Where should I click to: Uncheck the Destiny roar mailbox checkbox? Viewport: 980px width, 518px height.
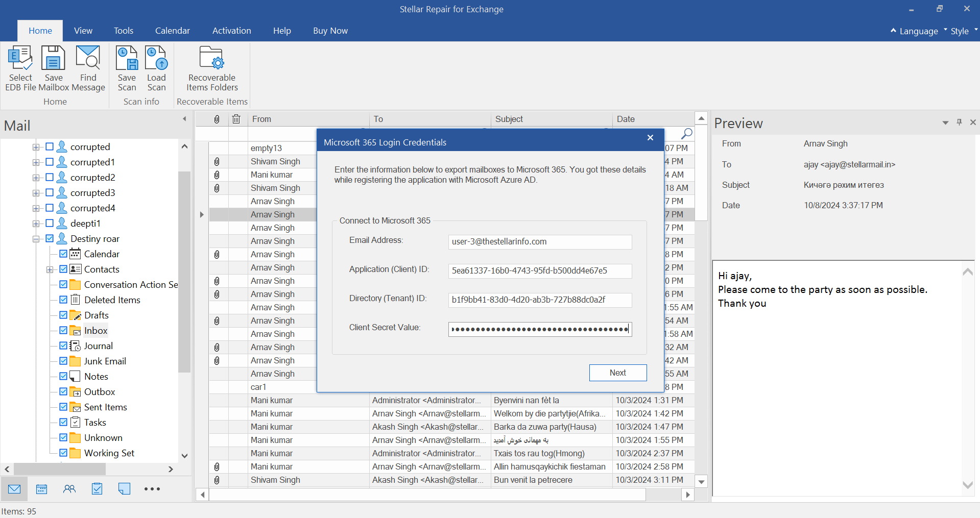50,238
